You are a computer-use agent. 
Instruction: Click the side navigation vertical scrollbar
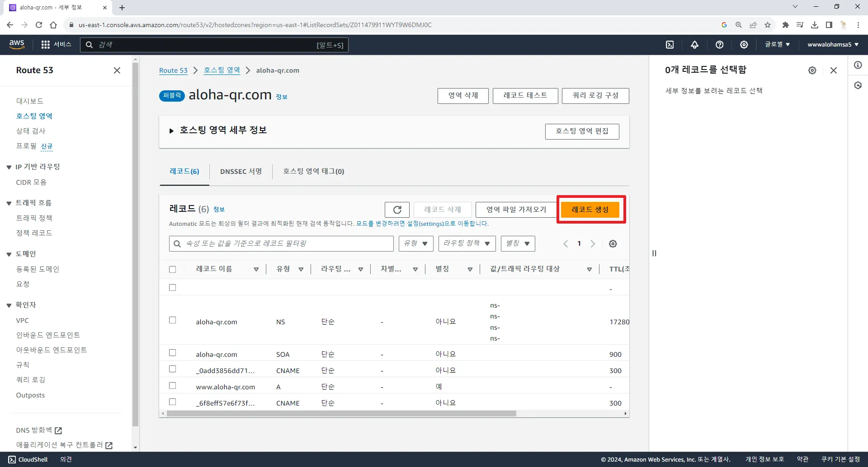pos(135,244)
